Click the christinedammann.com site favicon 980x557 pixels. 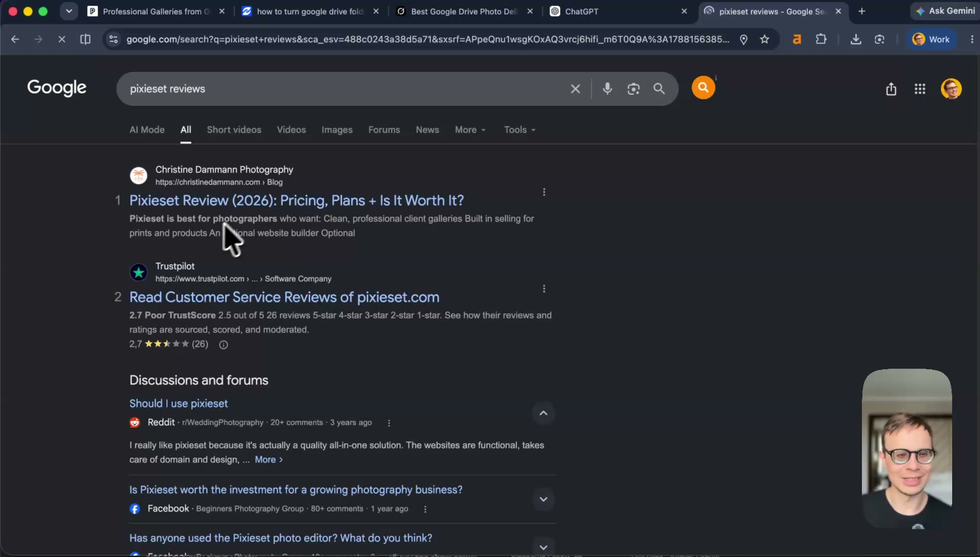click(x=138, y=175)
